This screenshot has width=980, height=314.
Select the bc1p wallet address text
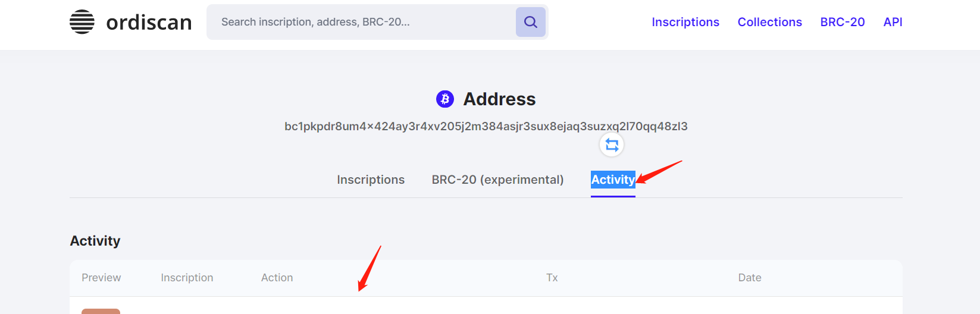[x=486, y=126]
